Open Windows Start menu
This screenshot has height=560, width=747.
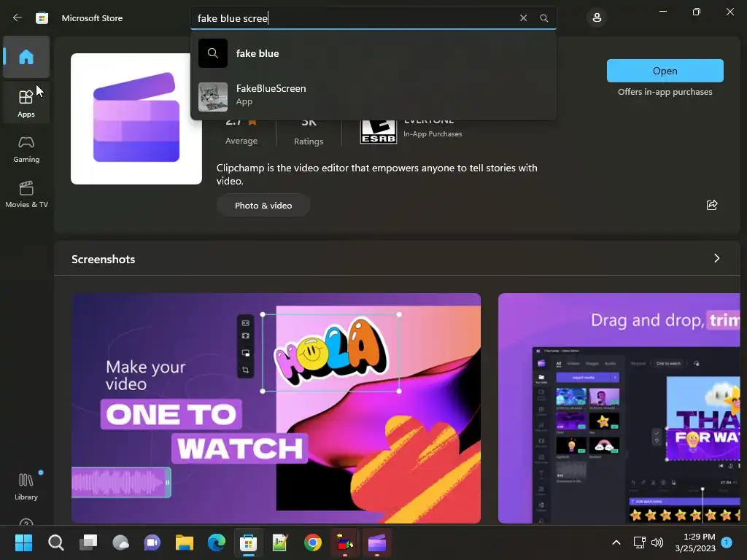coord(23,542)
